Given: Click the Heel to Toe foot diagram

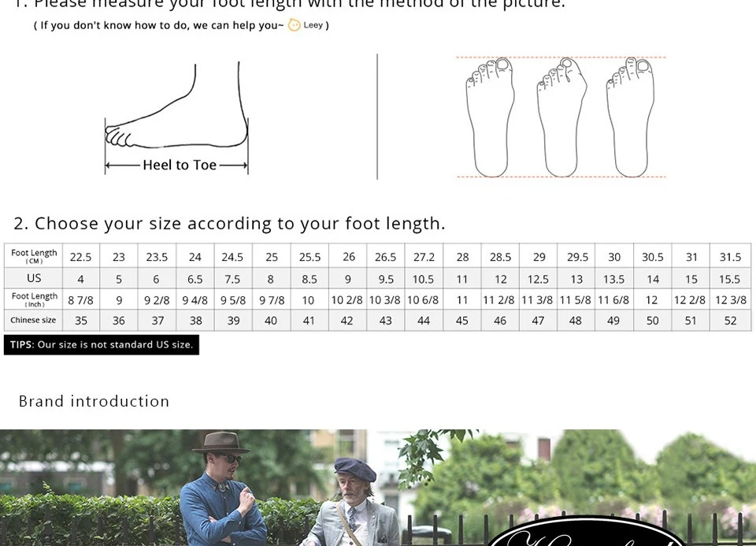Looking at the screenshot, I should pyautogui.click(x=176, y=117).
